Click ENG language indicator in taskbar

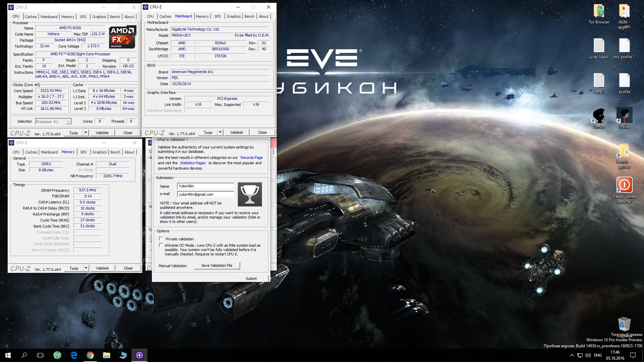coord(598,355)
